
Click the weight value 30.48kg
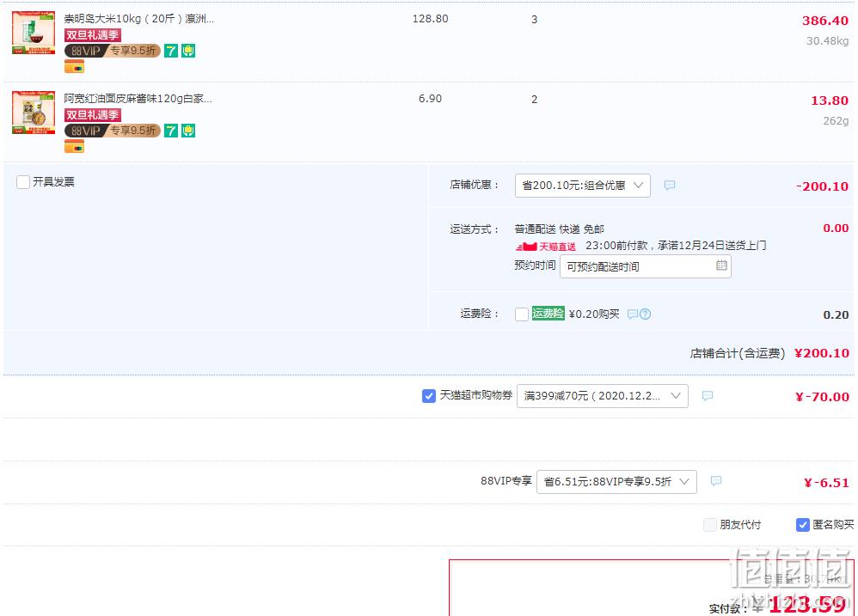pyautogui.click(x=827, y=41)
